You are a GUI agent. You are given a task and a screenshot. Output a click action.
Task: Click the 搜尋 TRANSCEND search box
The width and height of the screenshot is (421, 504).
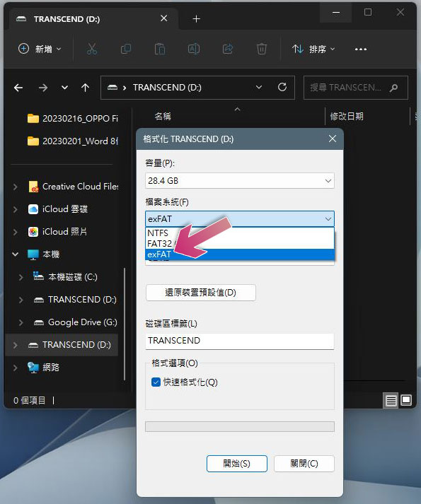pyautogui.click(x=356, y=88)
